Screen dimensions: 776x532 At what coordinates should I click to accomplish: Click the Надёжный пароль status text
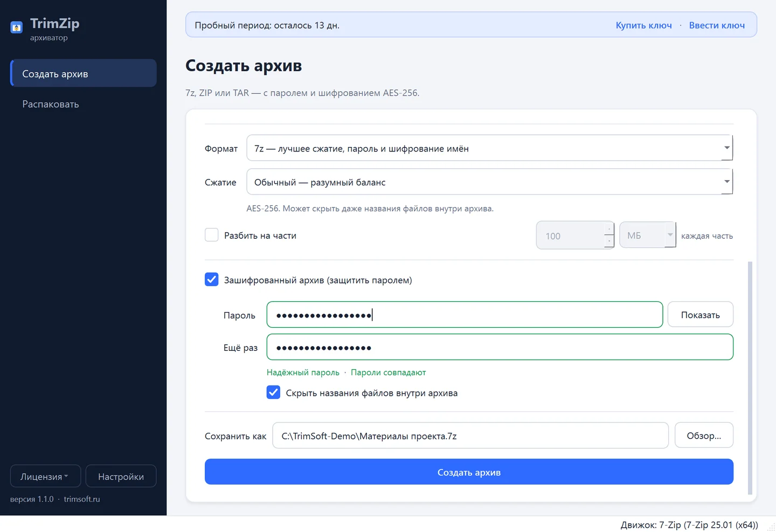click(303, 372)
